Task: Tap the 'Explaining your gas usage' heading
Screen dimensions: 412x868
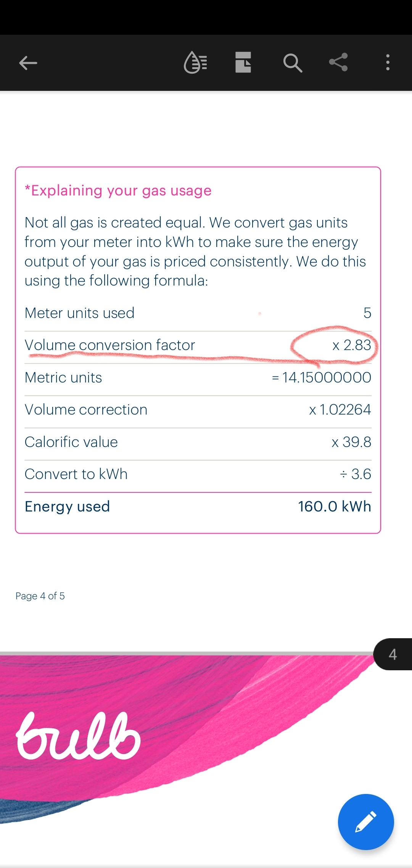Action: (x=118, y=190)
